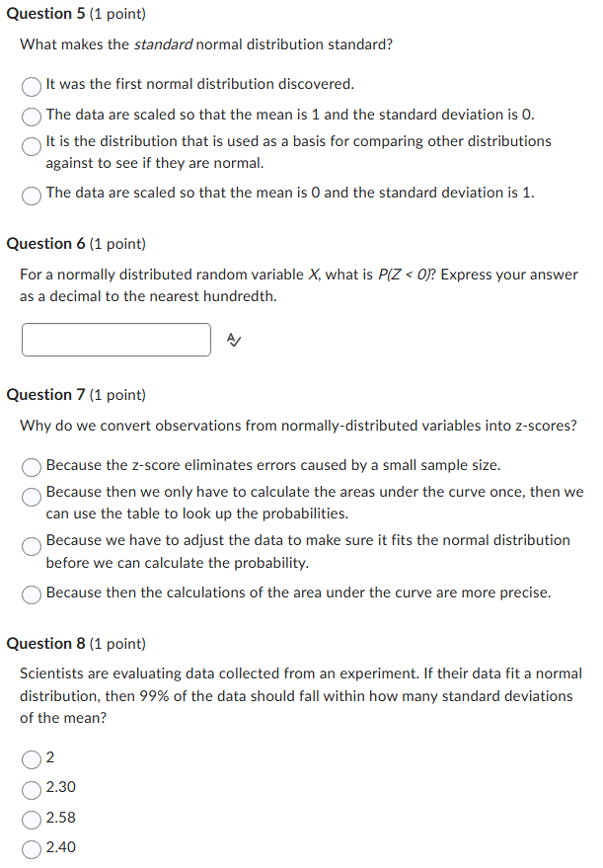Choose 'calculate areas under the curve once' option
The image size is (603, 868).
point(31,497)
